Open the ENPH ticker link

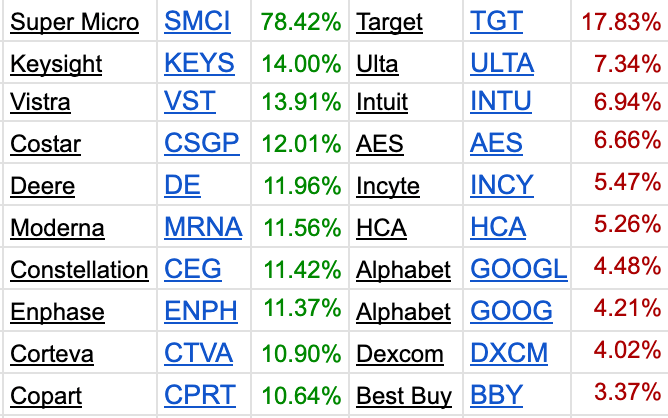pos(201,311)
